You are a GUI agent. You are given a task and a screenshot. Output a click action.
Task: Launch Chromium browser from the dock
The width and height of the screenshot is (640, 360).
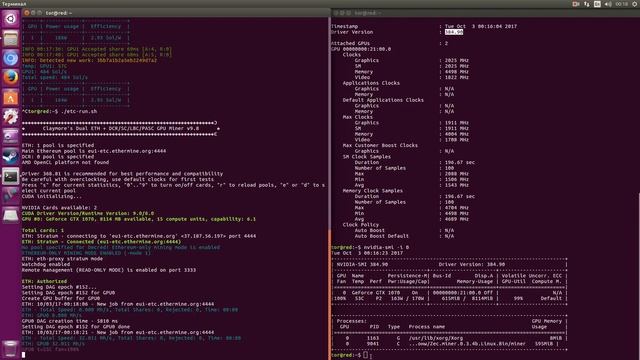click(x=11, y=58)
